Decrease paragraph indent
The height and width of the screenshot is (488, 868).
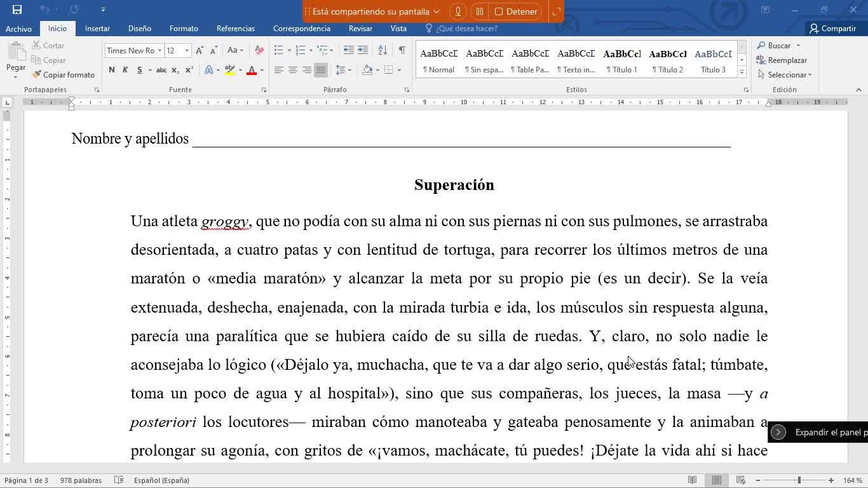[349, 50]
